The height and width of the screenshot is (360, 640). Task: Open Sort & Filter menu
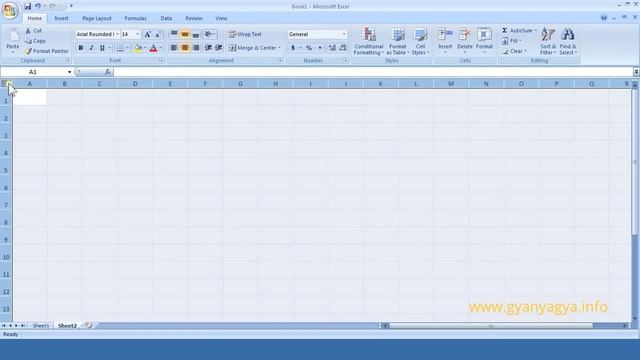click(x=548, y=41)
